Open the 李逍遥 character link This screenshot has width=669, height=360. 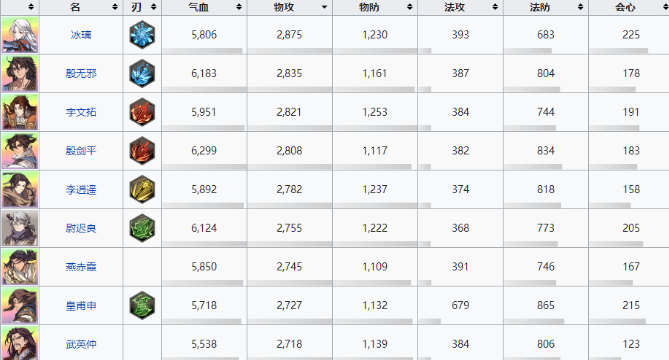(x=81, y=189)
